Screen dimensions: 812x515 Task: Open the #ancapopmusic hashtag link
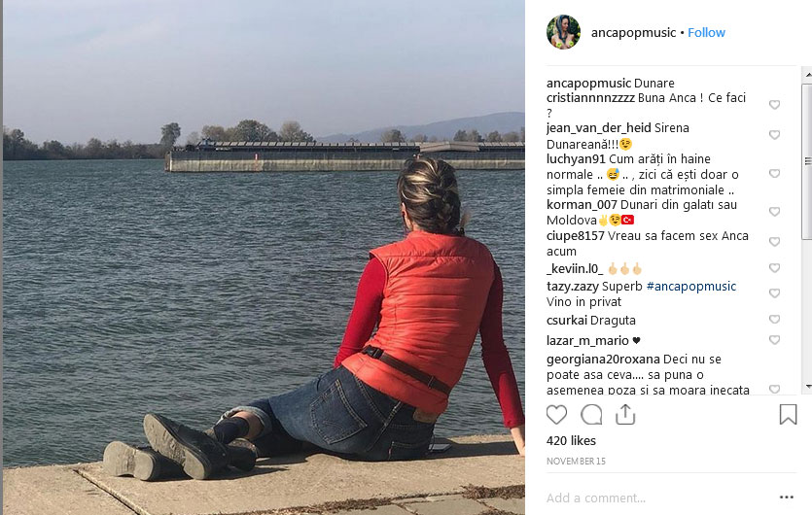coord(691,287)
